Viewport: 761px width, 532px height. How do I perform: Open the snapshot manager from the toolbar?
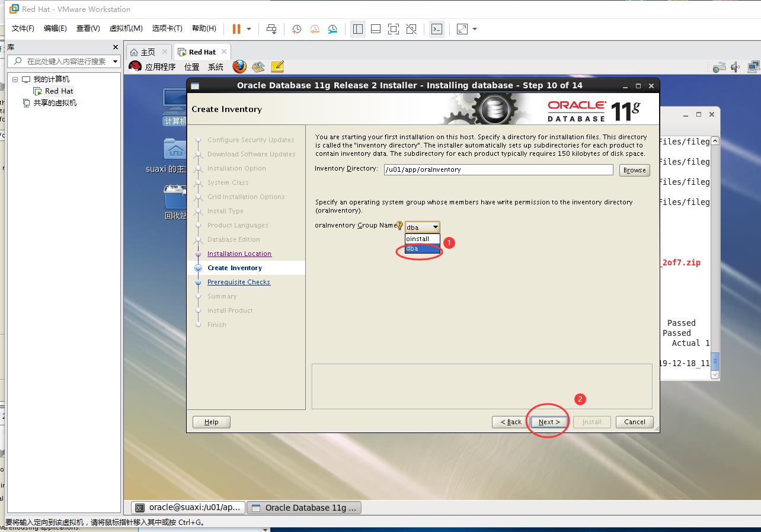(332, 29)
